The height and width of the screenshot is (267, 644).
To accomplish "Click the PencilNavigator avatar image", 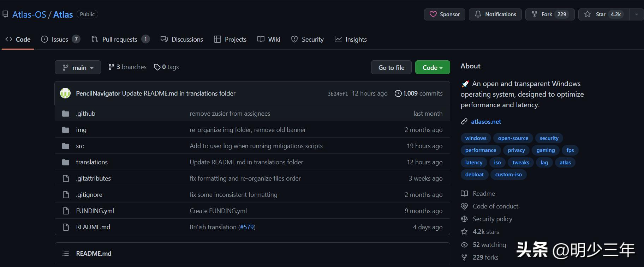I will point(65,93).
